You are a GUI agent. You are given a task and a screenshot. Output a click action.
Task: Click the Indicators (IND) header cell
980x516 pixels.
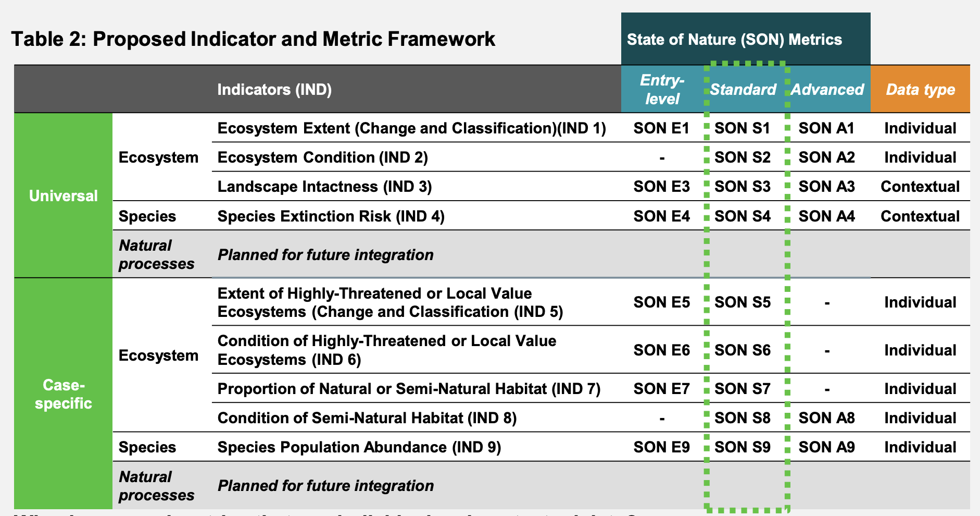pos(274,90)
